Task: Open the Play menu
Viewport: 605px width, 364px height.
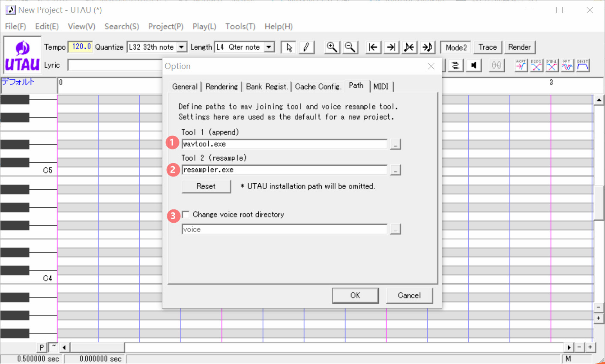Action: (x=204, y=27)
